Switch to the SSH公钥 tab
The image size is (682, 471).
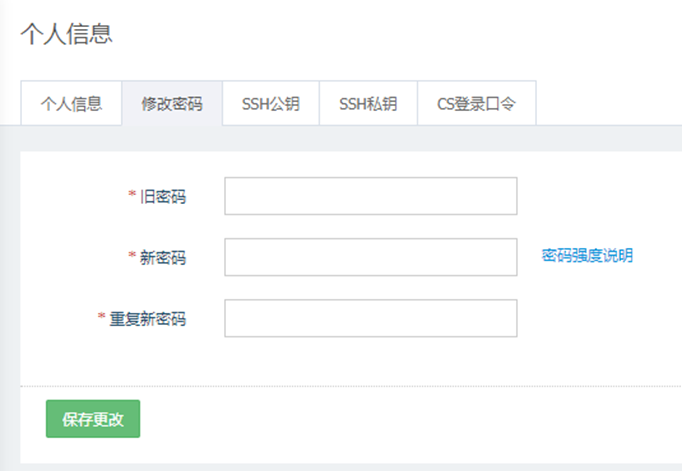[270, 104]
